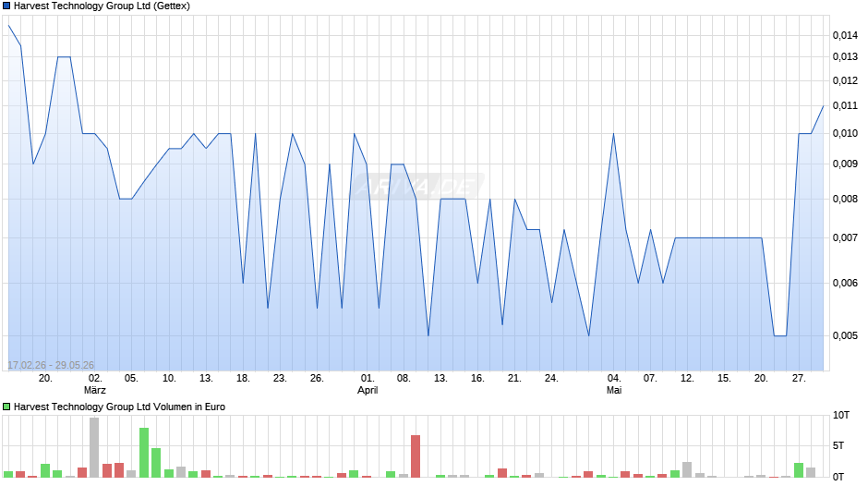Click the 0,006 price axis label
This screenshot has height=486, width=868.
click(x=845, y=283)
